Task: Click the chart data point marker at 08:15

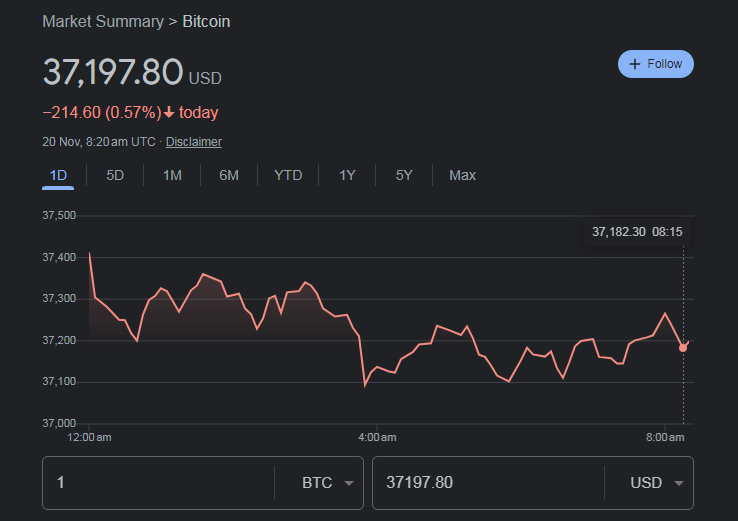Action: click(683, 348)
